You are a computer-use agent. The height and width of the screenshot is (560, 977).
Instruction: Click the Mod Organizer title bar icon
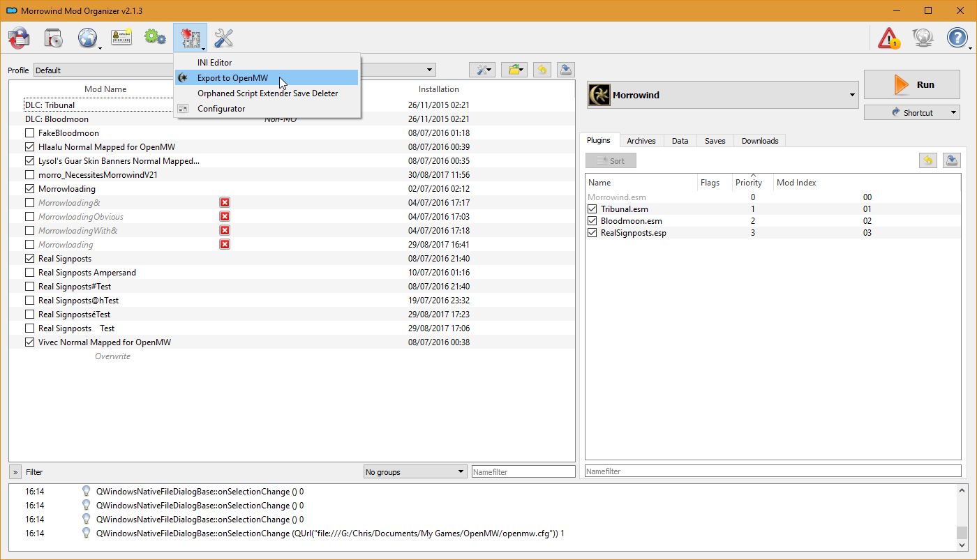pos(12,10)
